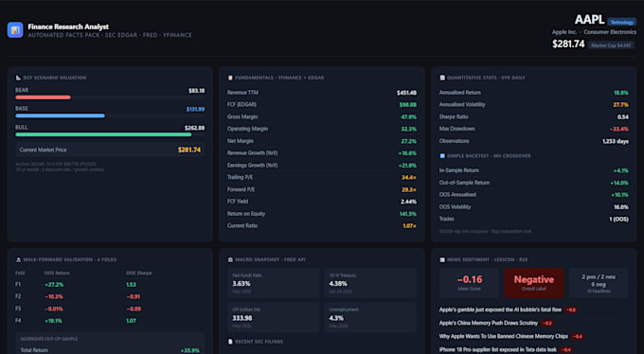Click the OOS Sharpe column header
The width and height of the screenshot is (644, 354).
point(139,274)
